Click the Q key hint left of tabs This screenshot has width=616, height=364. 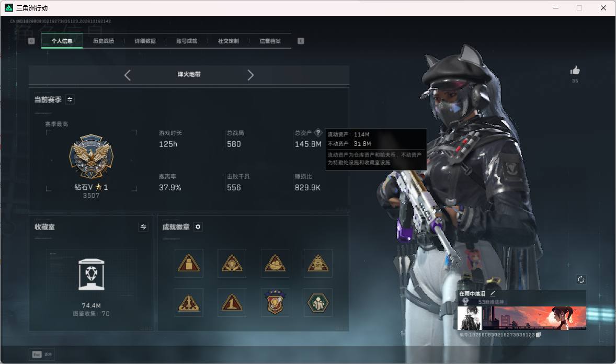pos(31,41)
